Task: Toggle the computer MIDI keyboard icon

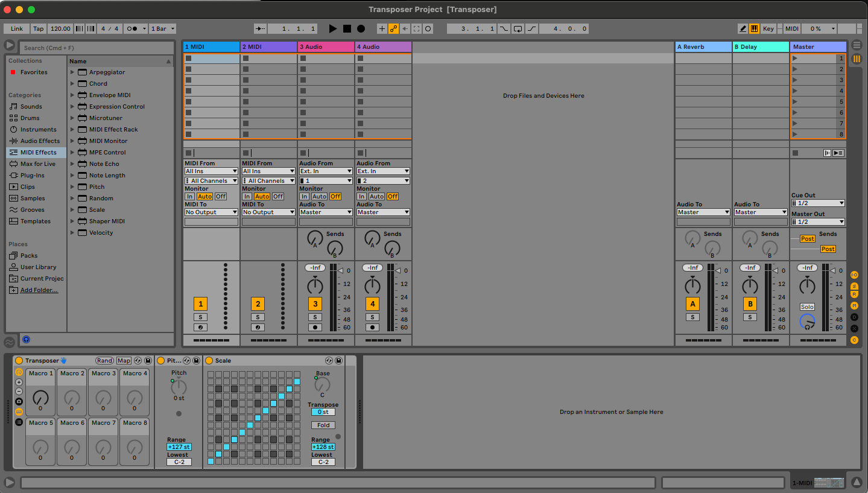Action: pyautogui.click(x=754, y=28)
